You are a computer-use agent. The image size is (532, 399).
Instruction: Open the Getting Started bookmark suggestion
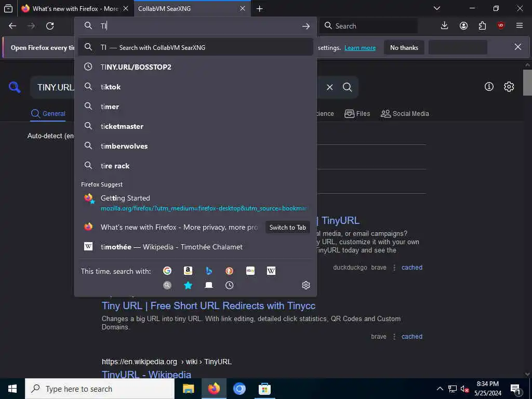(195, 203)
